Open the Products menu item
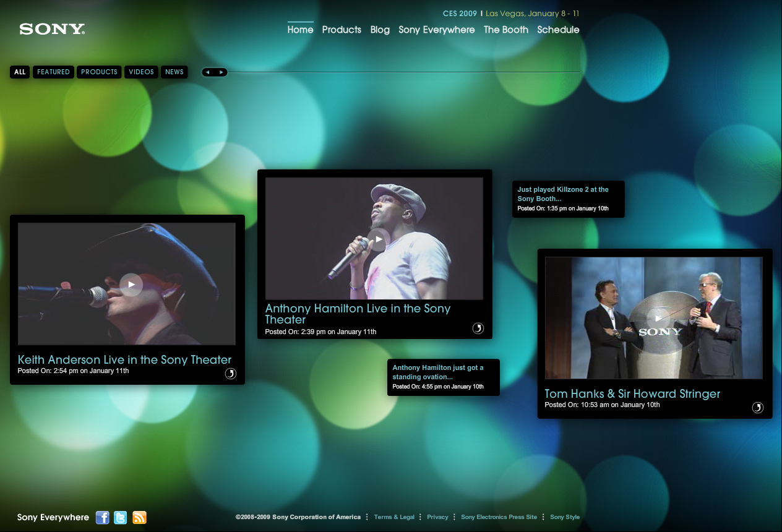Viewport: 782px width, 532px height. [x=342, y=30]
